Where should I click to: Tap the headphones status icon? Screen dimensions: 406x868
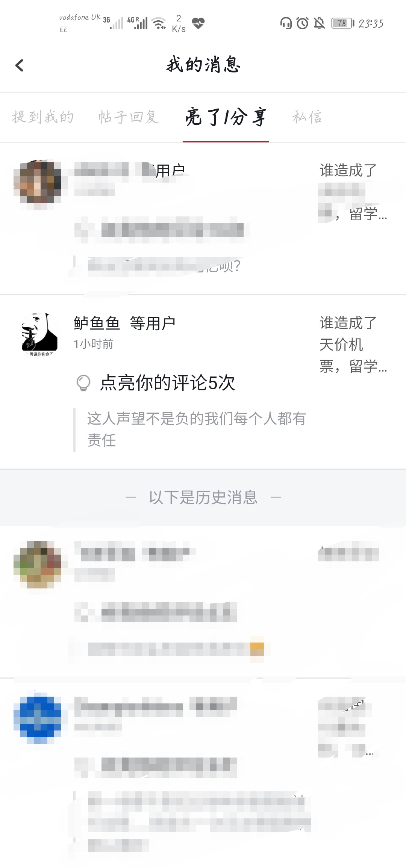click(286, 23)
